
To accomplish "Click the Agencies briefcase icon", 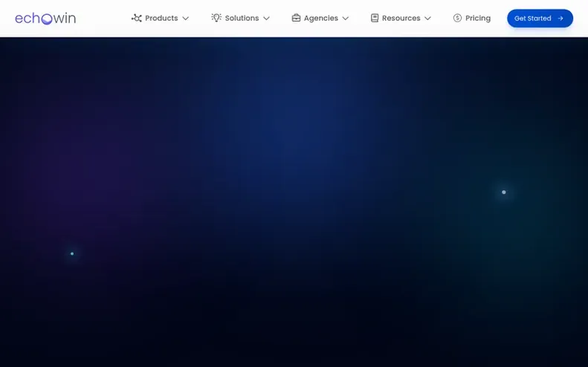I will (297, 18).
